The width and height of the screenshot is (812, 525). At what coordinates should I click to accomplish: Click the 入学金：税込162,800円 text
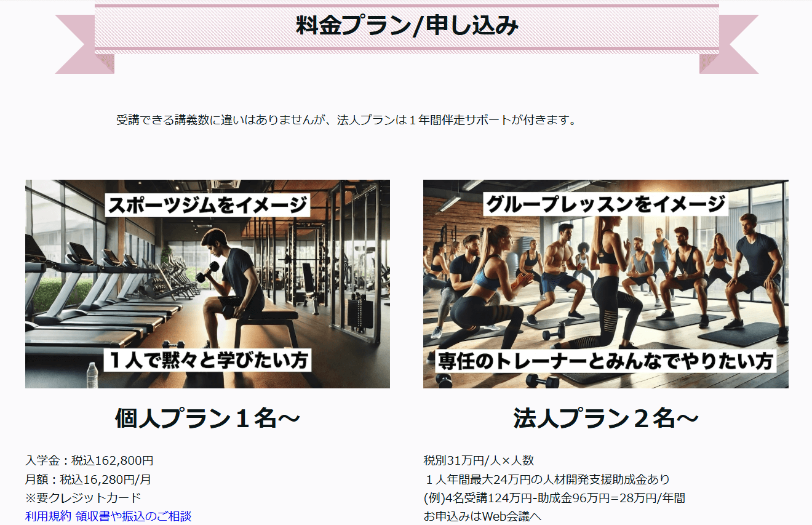89,460
